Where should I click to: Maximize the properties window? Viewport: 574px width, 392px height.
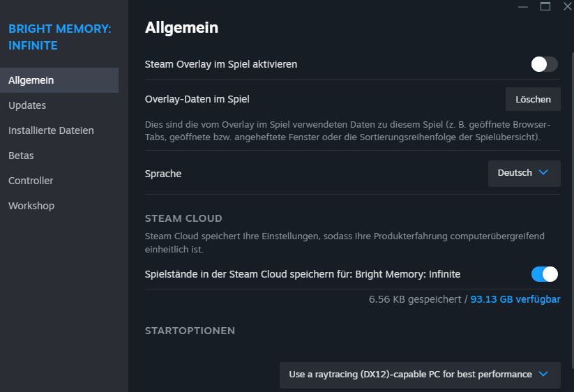(x=545, y=6)
